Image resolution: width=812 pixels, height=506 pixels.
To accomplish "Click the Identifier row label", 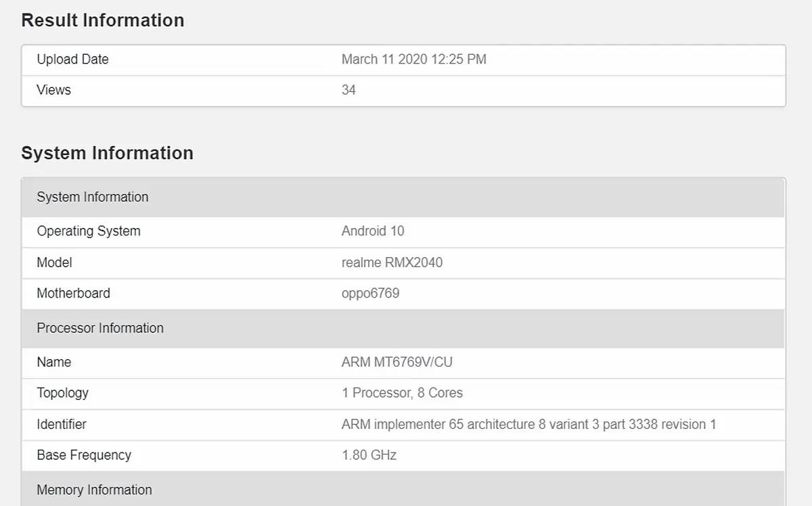I will (x=62, y=425).
